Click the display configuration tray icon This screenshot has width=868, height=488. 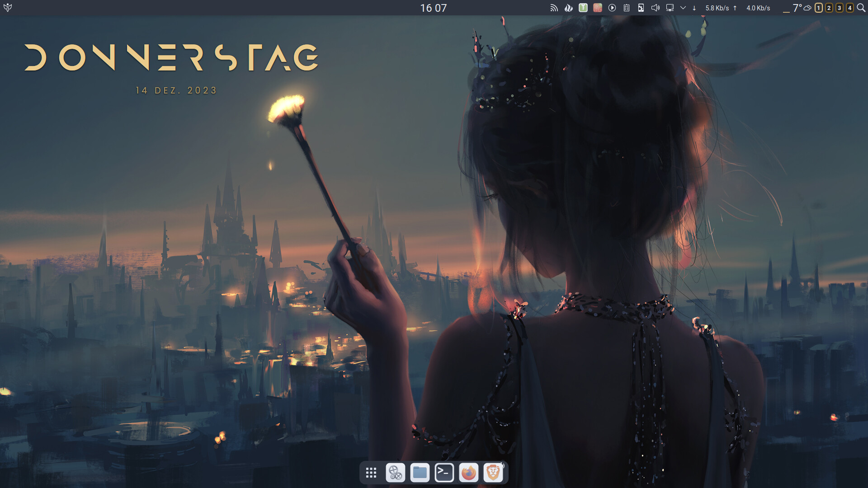(x=670, y=8)
